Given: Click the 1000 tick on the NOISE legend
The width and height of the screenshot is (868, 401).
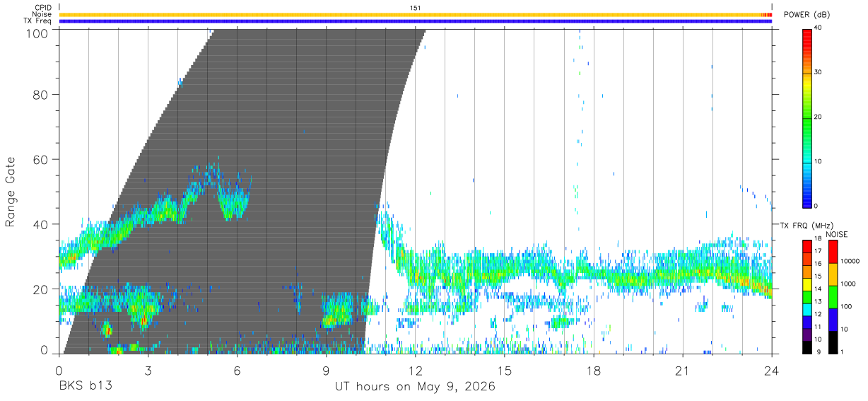Looking at the screenshot, I should [x=848, y=284].
